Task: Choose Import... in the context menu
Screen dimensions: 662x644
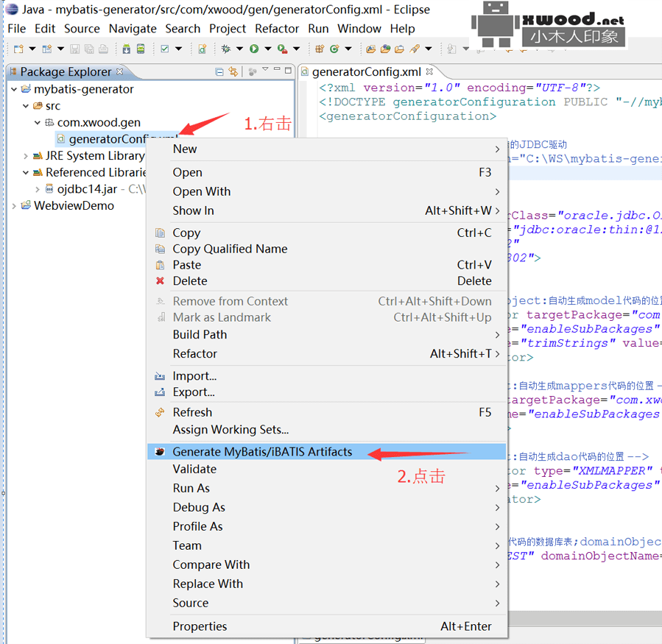Action: point(326,376)
